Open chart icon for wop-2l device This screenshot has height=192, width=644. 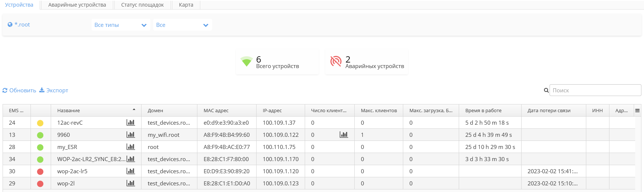tap(130, 183)
